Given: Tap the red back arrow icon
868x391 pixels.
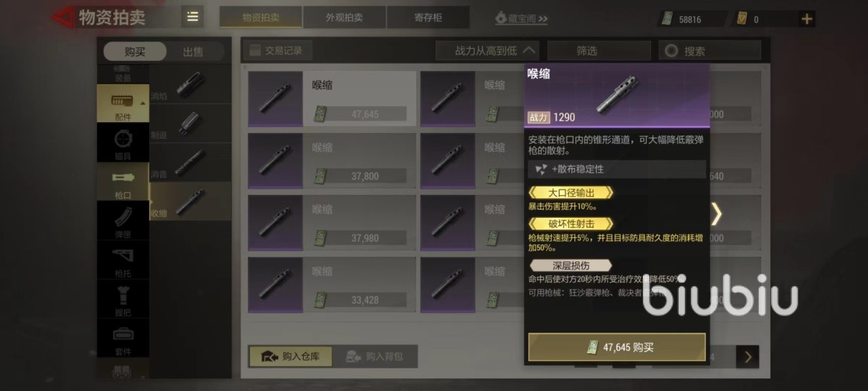Looking at the screenshot, I should (63, 17).
